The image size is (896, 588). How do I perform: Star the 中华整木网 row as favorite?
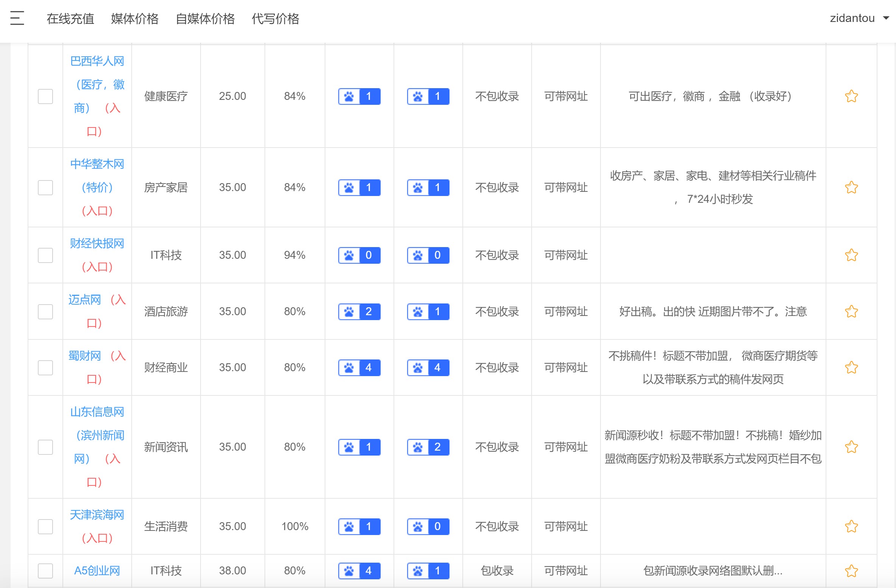(851, 187)
